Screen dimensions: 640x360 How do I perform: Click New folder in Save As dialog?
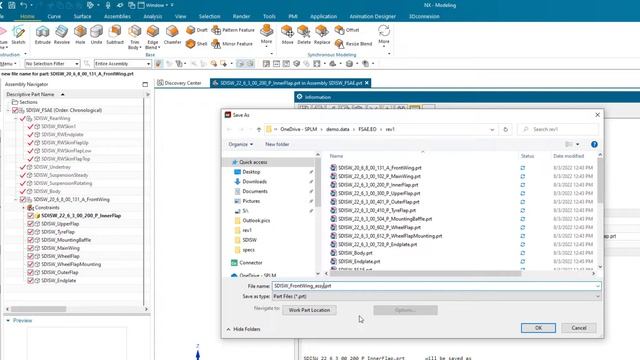pyautogui.click(x=277, y=144)
